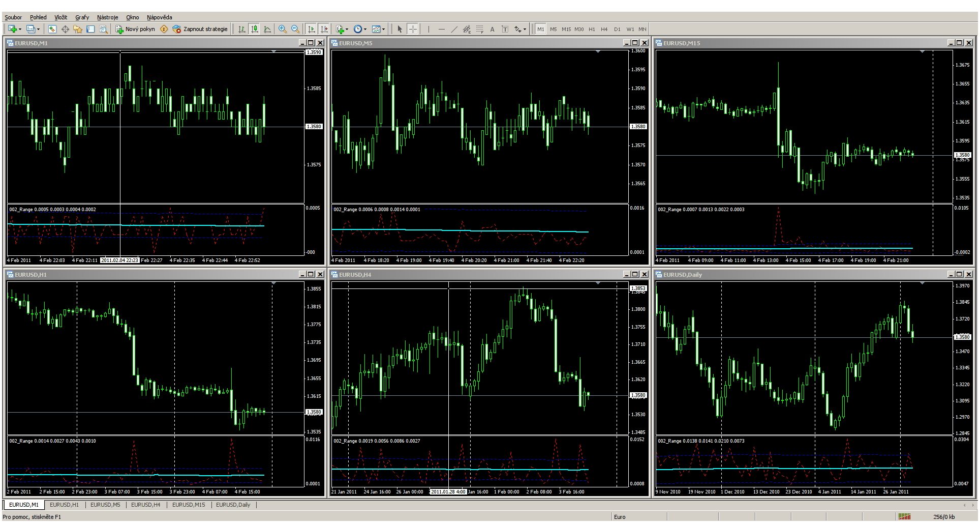
Task: Draw a horizontal line
Action: pos(441,29)
